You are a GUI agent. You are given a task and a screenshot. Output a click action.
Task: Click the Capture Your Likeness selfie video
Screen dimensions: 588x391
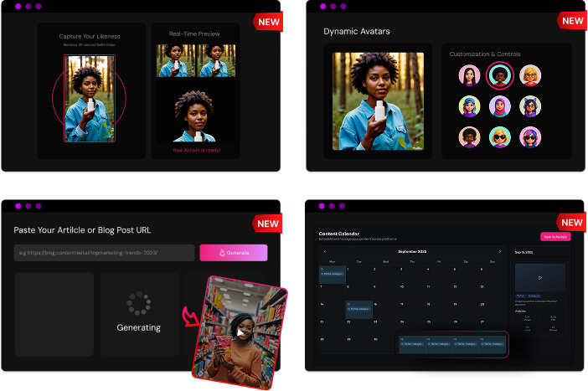[x=89, y=99]
